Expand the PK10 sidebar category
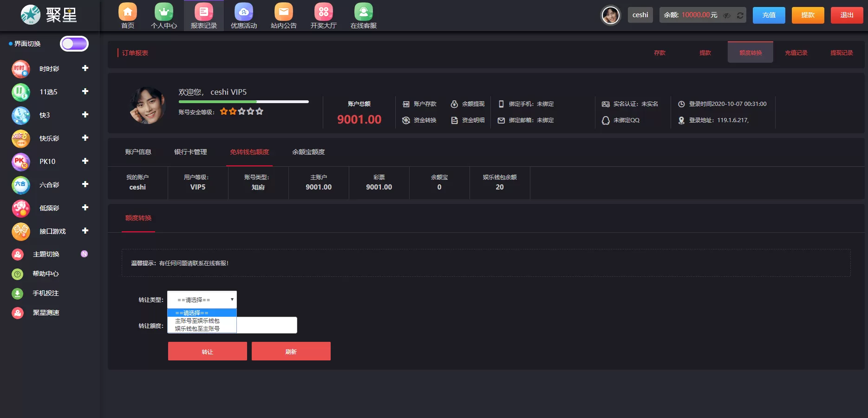 tap(85, 161)
